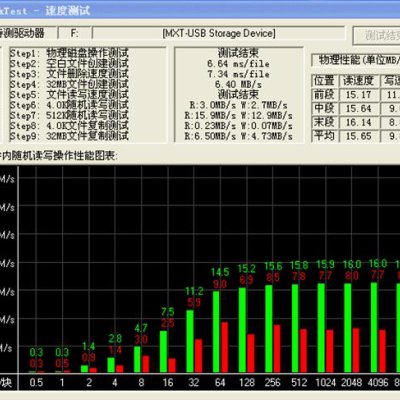This screenshot has width=400, height=400.
Task: Select the F: drive letter field
Action: tap(74, 33)
